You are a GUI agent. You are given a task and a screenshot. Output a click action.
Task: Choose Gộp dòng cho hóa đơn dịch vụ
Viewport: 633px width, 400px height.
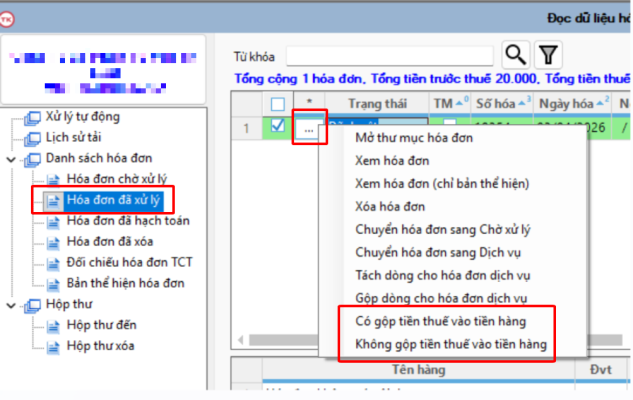point(441,299)
